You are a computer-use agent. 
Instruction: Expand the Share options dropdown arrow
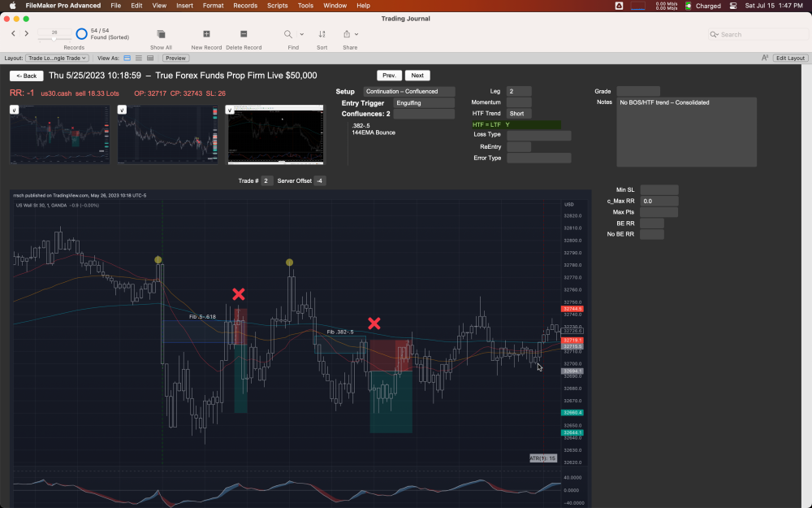pos(356,33)
